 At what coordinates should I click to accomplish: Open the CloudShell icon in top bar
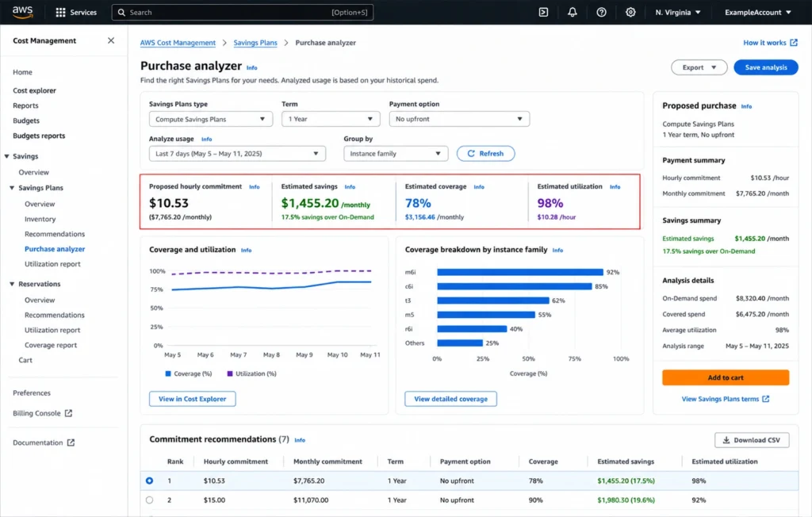(x=543, y=12)
